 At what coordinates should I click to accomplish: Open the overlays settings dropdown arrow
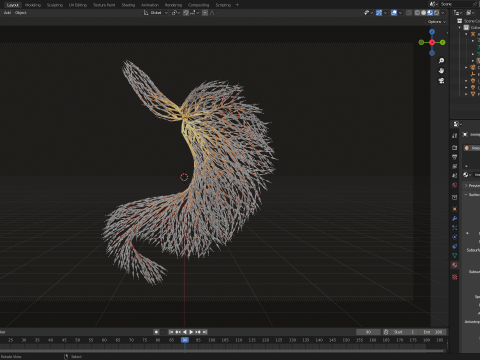400,13
